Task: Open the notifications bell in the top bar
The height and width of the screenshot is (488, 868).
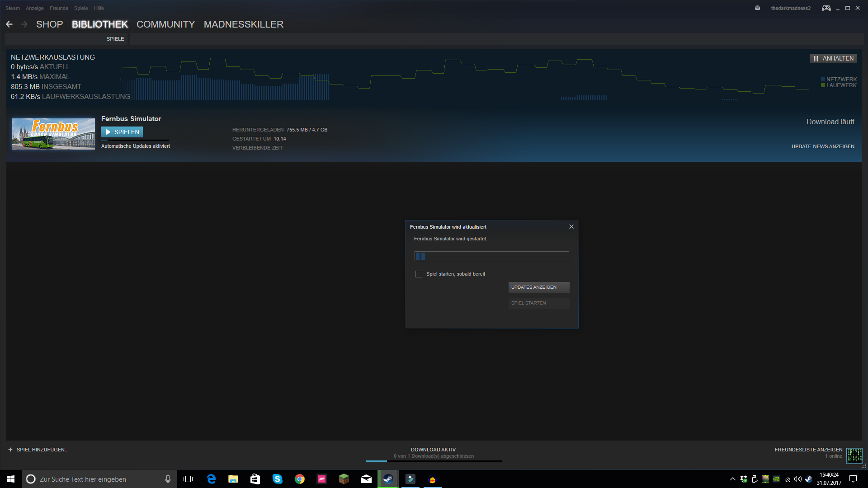Action: tap(757, 8)
